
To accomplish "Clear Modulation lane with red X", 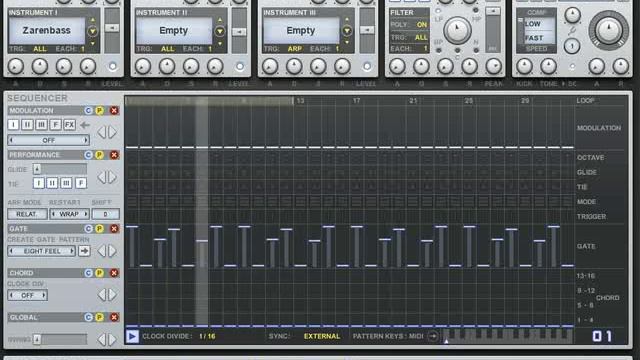I will click(114, 111).
